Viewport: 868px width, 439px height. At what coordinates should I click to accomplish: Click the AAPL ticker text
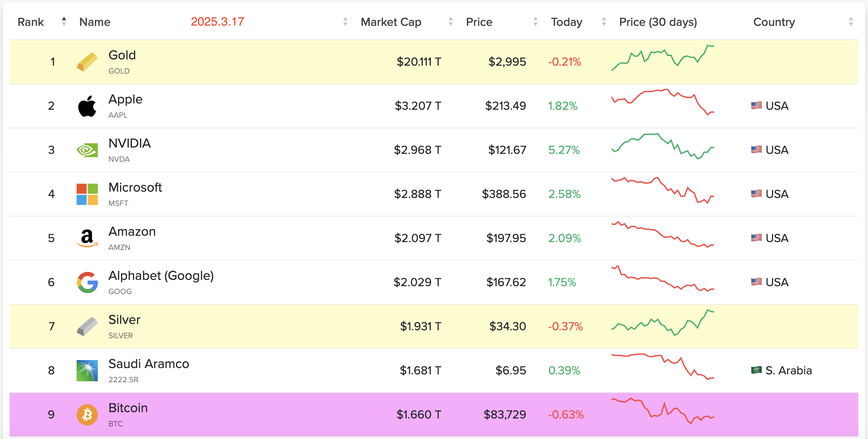pos(118,115)
